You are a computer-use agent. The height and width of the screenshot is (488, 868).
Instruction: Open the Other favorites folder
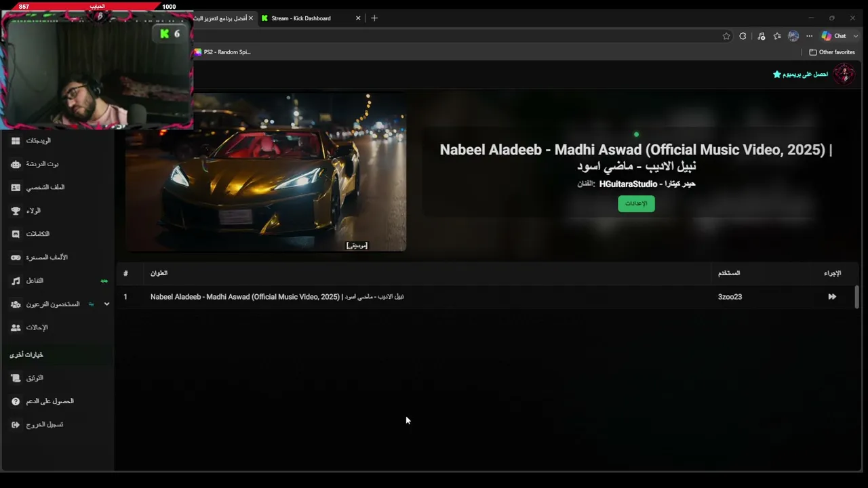832,52
